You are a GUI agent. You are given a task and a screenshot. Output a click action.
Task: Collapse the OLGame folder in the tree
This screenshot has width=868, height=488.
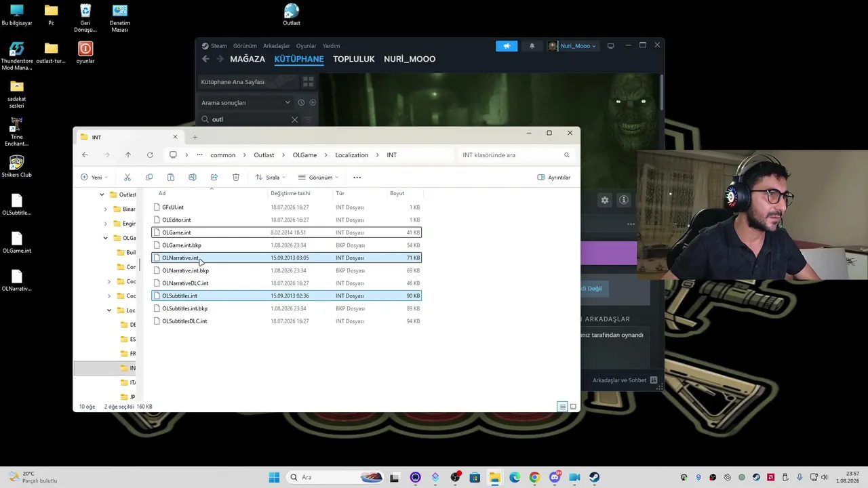pos(106,238)
